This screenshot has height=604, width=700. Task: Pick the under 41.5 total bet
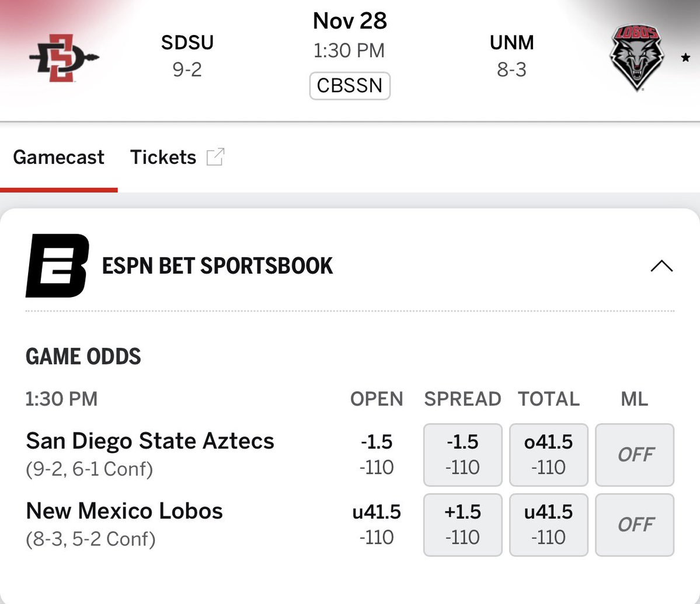coord(548,524)
